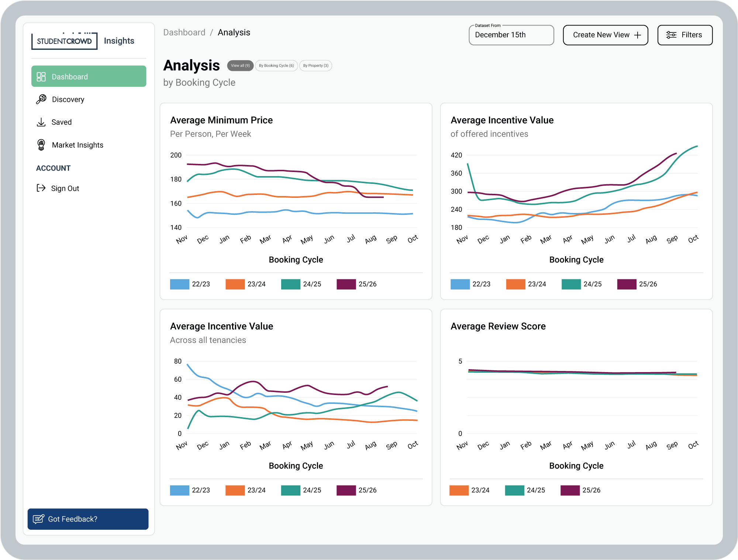Click the plus icon on Create New View

click(x=638, y=35)
